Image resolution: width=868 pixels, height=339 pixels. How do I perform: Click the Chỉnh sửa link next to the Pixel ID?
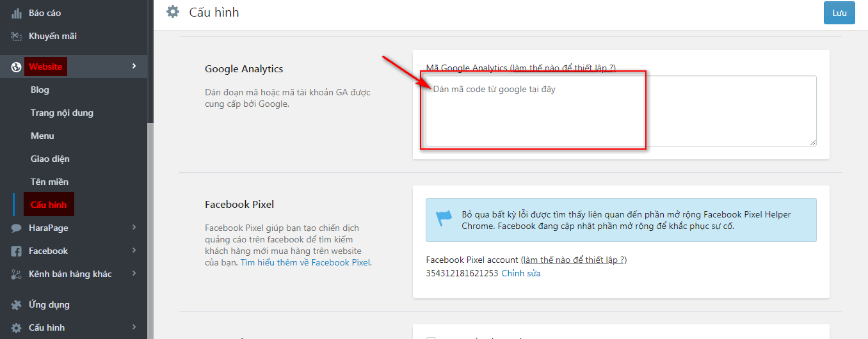pos(520,273)
